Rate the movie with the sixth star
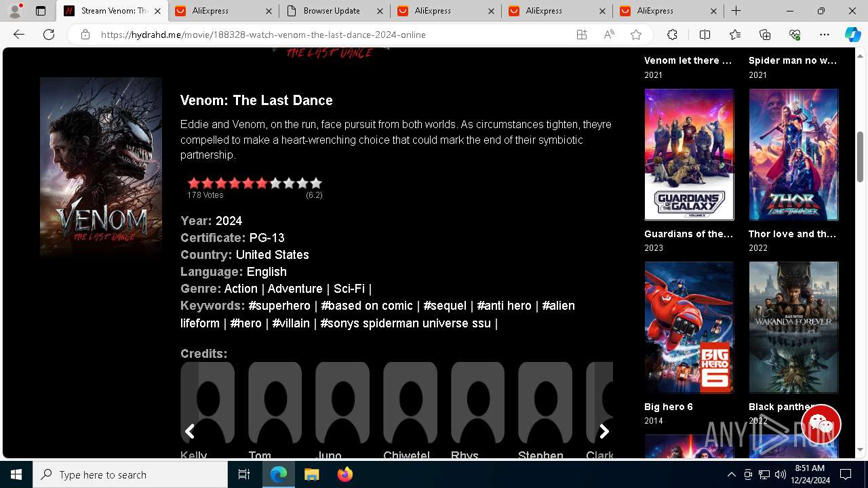The image size is (868, 488). 262,183
